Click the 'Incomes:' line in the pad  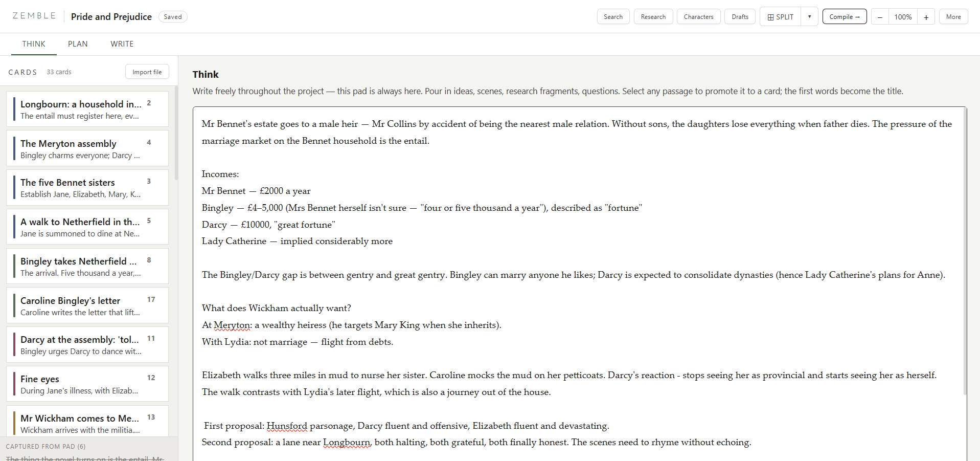tap(220, 174)
